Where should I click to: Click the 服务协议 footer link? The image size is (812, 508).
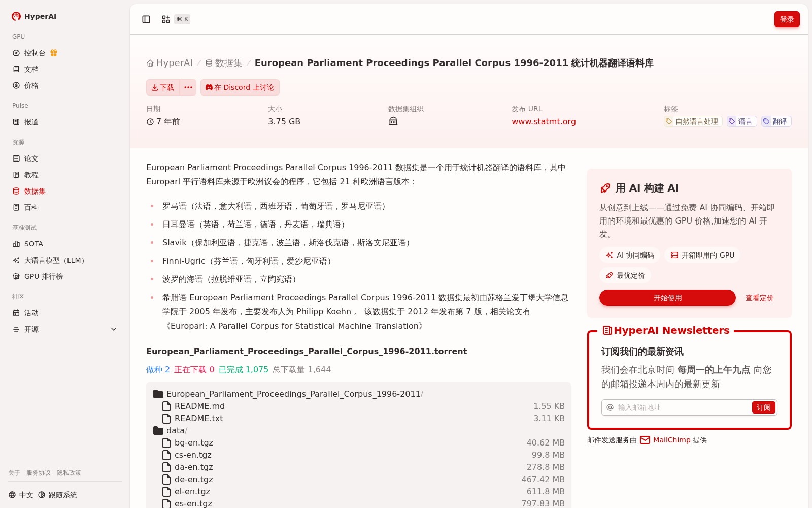(39, 473)
